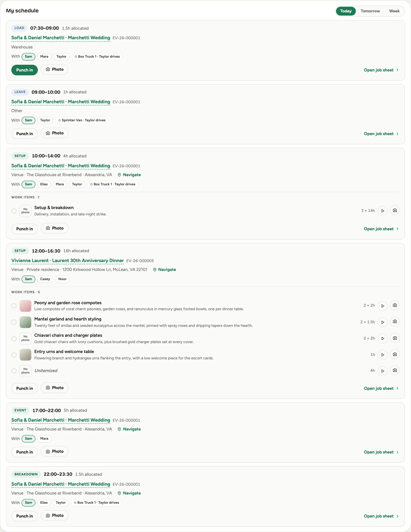
Task: Check off Entry urns and welcome table
Action: [14, 355]
